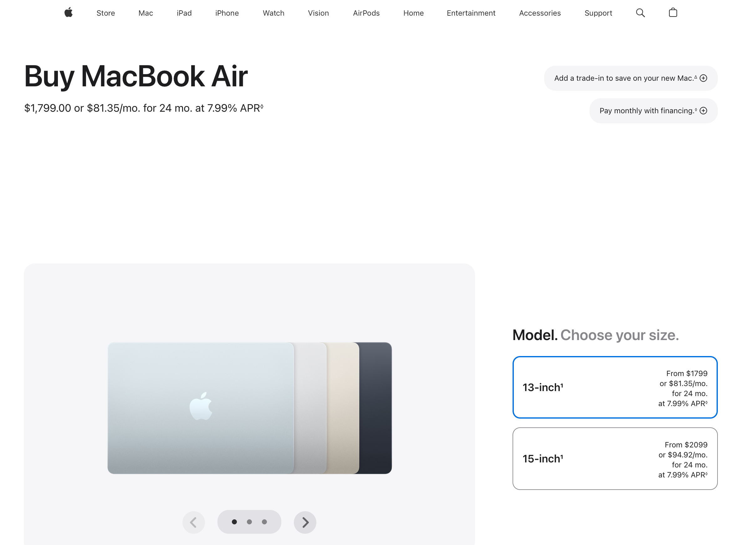Go to previous gallery image arrow
Screen dimensions: 756x545
click(x=194, y=522)
